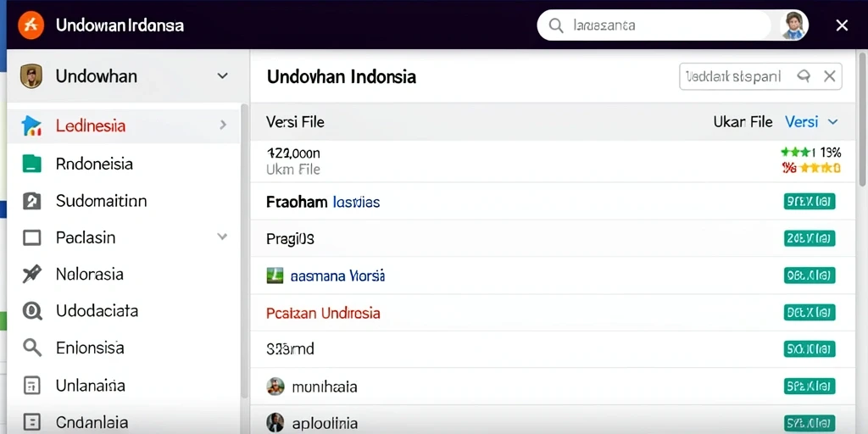This screenshot has height=434, width=868.
Task: Open the user avatar in top bar
Action: pyautogui.click(x=793, y=25)
